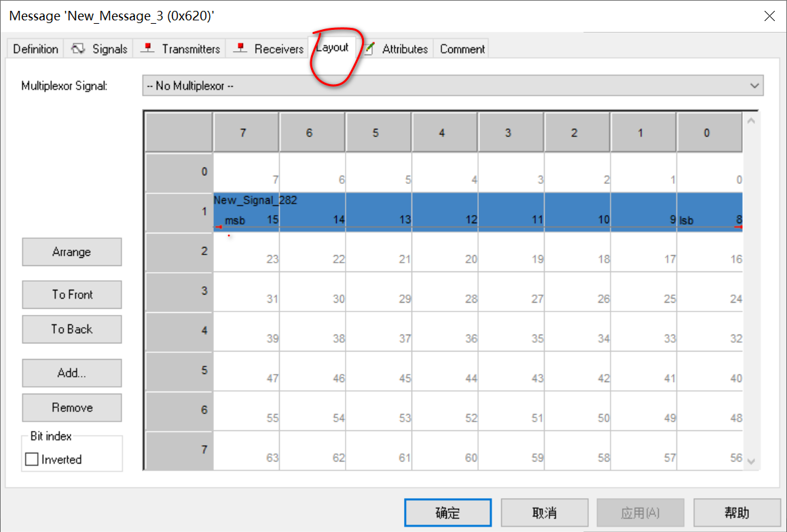Switch to the Signals tab
This screenshot has width=787, height=532.
click(x=98, y=49)
